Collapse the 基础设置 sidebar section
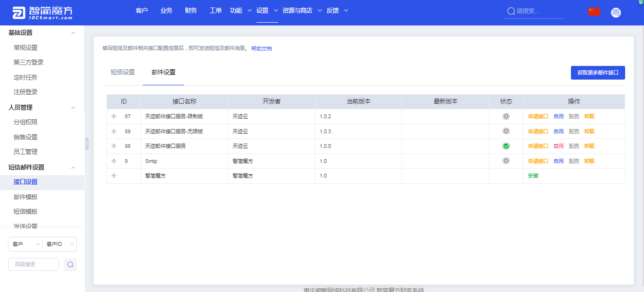644x292 pixels. (x=73, y=33)
